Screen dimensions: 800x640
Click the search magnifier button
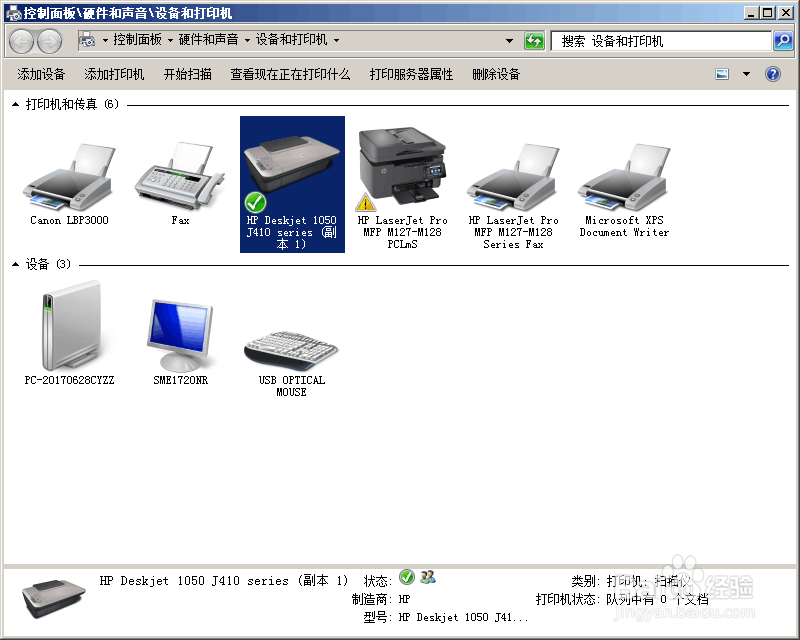pyautogui.click(x=783, y=41)
